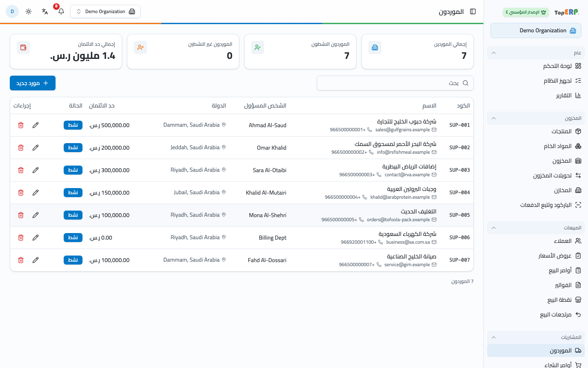The height and width of the screenshot is (368, 588).
Task: Toggle the sidebar panel icon
Action: tap(473, 11)
